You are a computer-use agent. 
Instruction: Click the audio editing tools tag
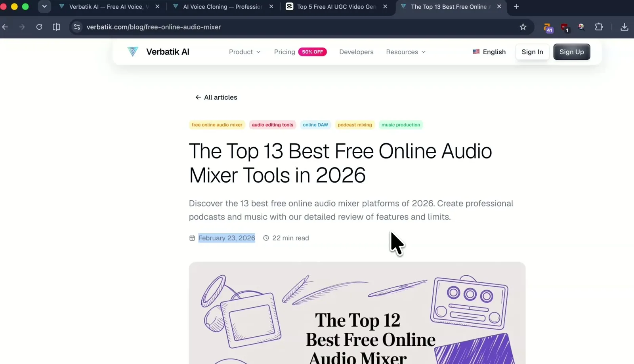click(x=273, y=125)
